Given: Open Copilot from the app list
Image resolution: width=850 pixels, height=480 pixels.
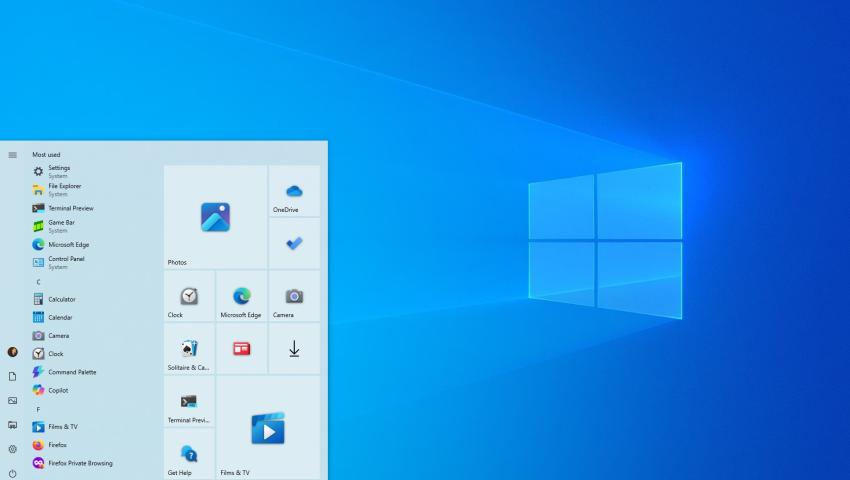Looking at the screenshot, I should click(58, 390).
